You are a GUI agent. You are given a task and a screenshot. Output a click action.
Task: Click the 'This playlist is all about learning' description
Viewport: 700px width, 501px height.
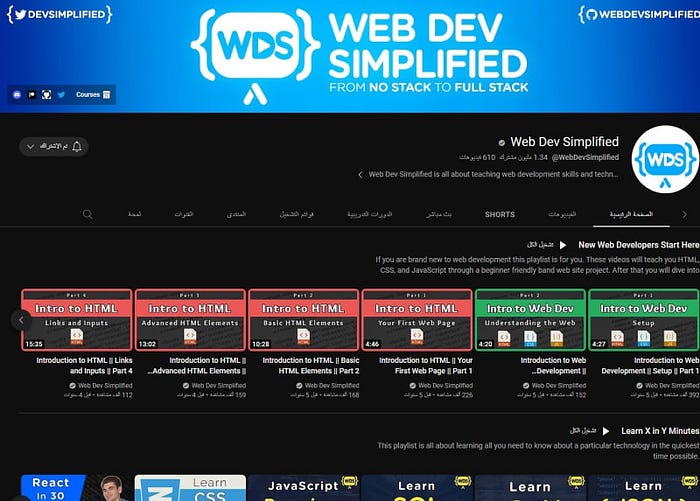coord(538,451)
